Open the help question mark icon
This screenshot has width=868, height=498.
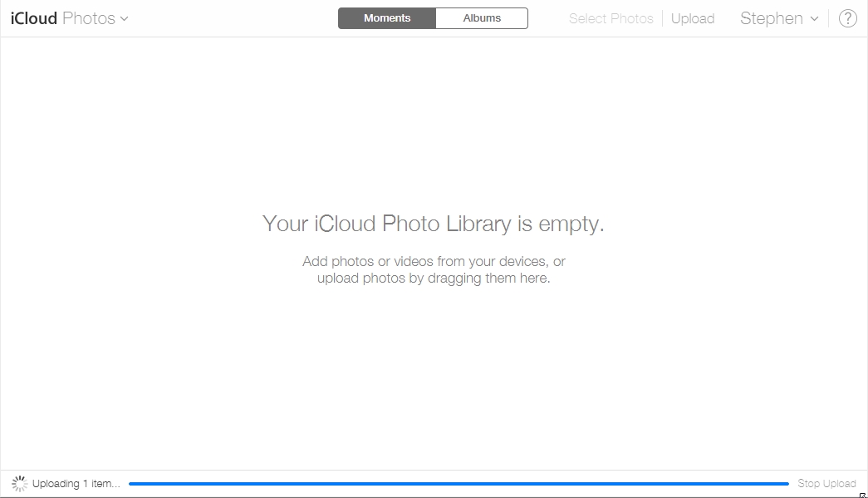[847, 18]
